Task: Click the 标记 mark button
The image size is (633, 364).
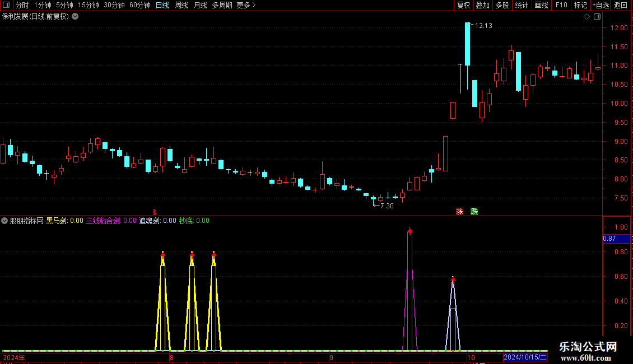Action: click(x=580, y=5)
